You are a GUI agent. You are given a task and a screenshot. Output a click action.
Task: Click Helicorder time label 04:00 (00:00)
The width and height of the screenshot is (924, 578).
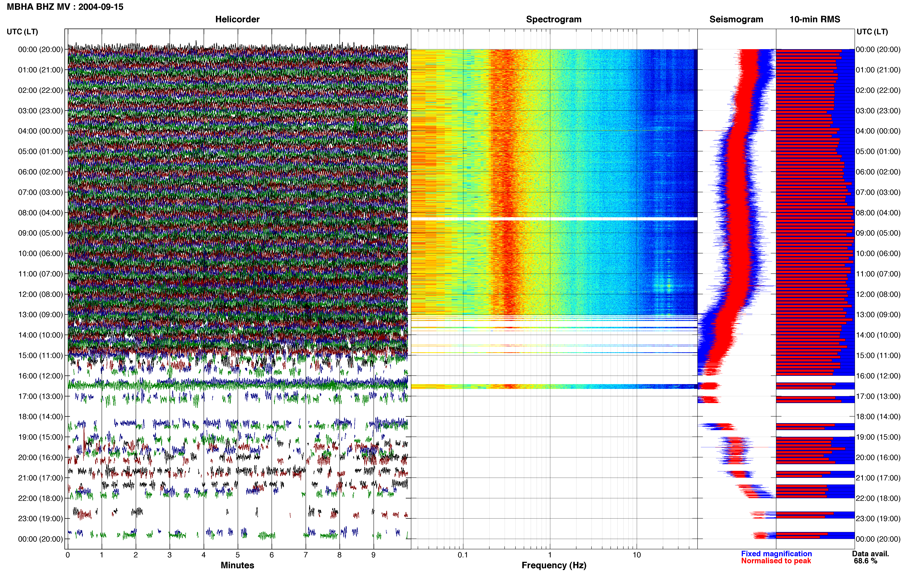(x=41, y=131)
